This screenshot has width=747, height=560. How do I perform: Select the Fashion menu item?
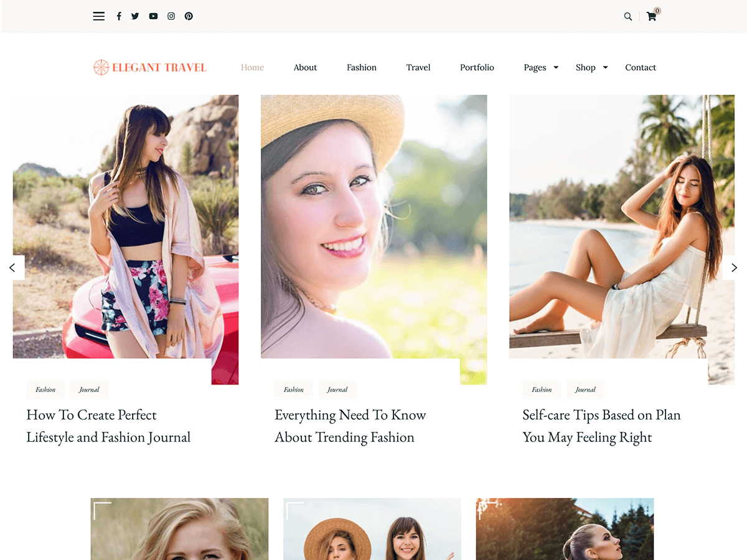click(362, 67)
